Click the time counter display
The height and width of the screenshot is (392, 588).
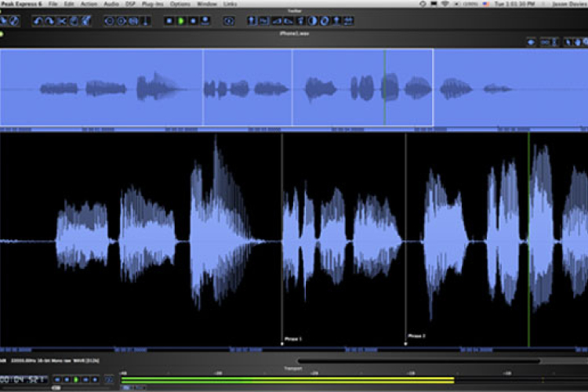tap(24, 380)
